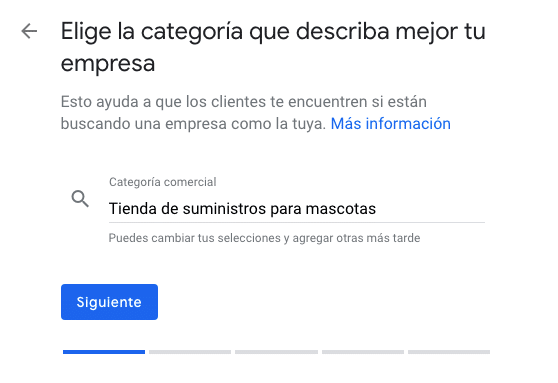The image size is (558, 383).
Task: Select the third progress step segment
Action: click(276, 352)
